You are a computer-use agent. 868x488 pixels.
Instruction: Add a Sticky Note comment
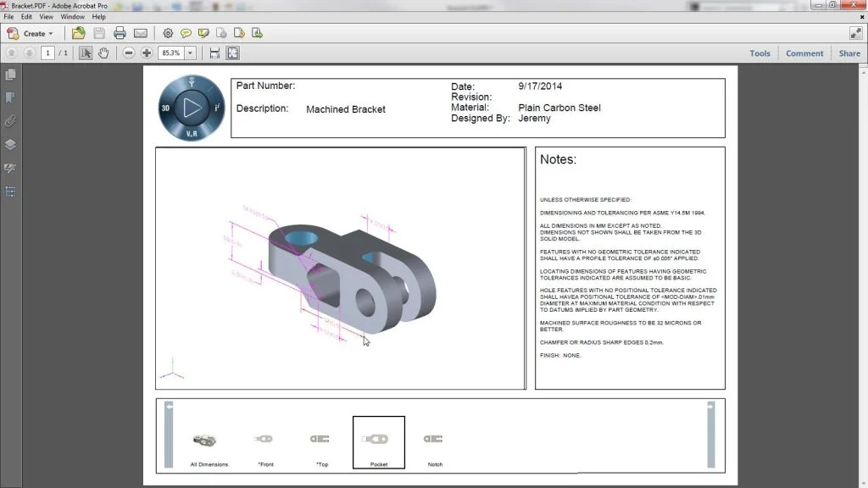(186, 33)
